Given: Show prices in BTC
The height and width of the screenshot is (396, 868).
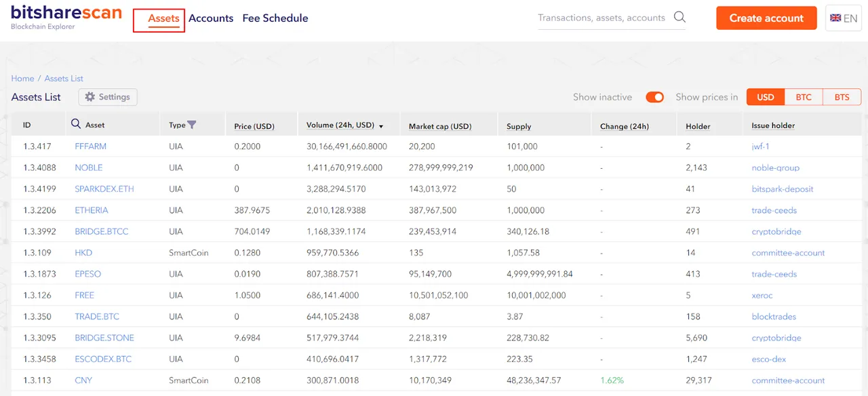Looking at the screenshot, I should pyautogui.click(x=804, y=97).
